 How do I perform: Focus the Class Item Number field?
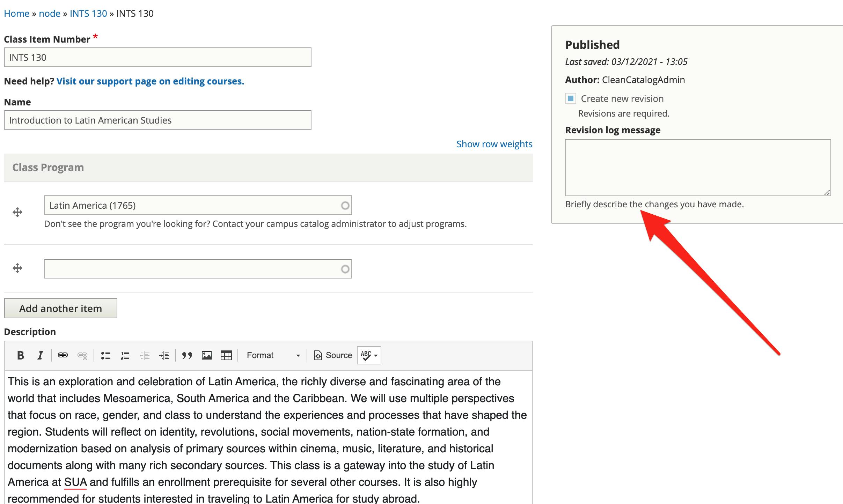click(x=157, y=57)
